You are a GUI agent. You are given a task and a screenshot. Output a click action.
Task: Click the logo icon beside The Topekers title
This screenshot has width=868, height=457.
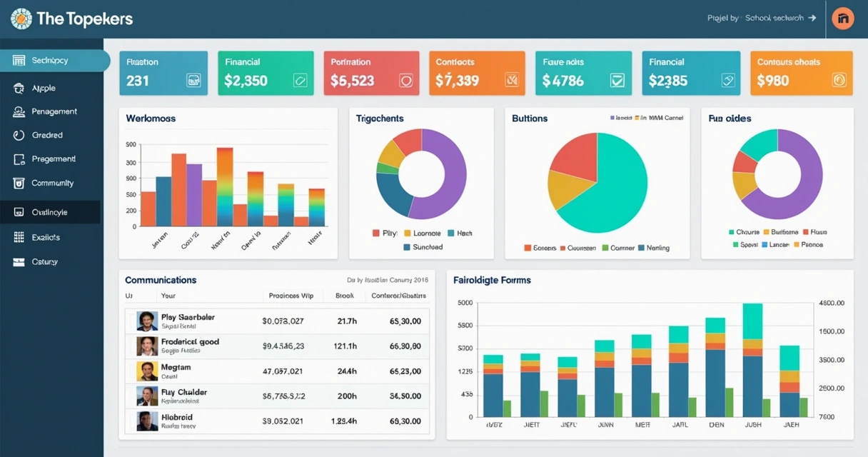coord(20,18)
